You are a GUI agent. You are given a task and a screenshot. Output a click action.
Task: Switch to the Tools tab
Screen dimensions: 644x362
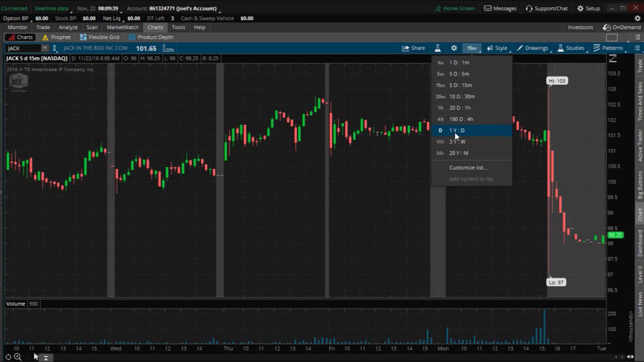click(x=179, y=27)
